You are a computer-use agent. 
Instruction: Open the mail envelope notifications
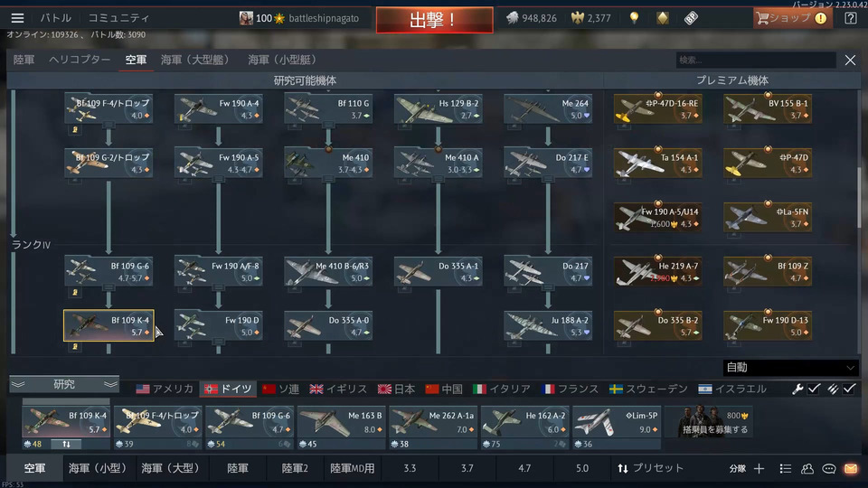tap(851, 469)
